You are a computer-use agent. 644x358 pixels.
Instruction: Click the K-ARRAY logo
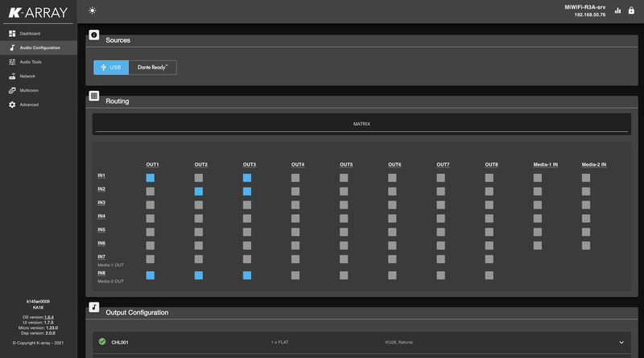37,12
